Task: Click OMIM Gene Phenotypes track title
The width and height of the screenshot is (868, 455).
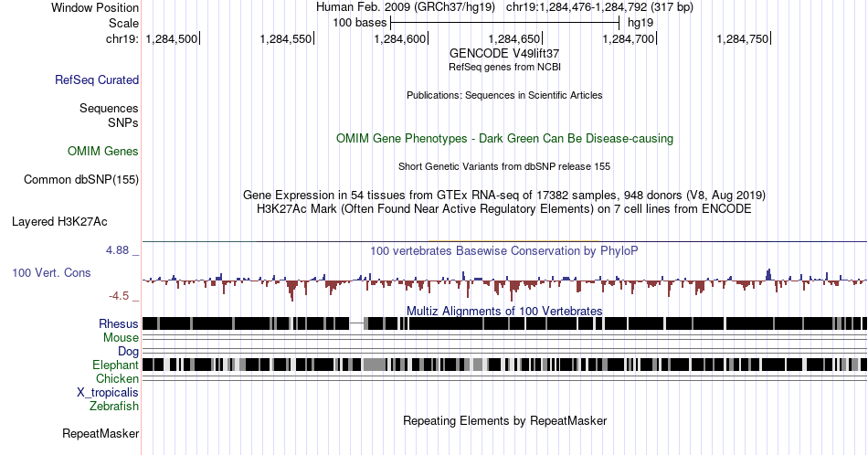Action: (x=504, y=138)
